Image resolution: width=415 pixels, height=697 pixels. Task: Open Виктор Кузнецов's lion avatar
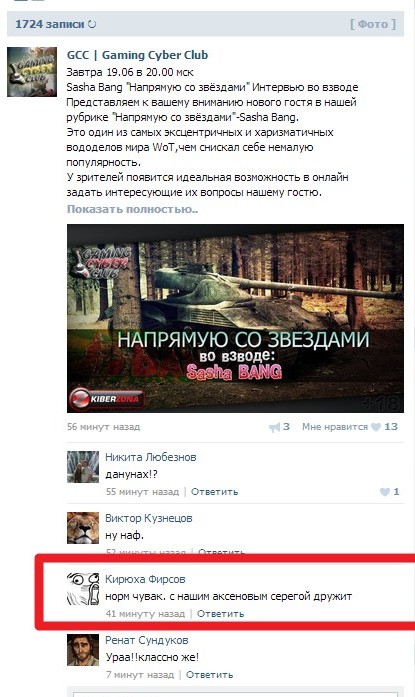click(x=83, y=528)
